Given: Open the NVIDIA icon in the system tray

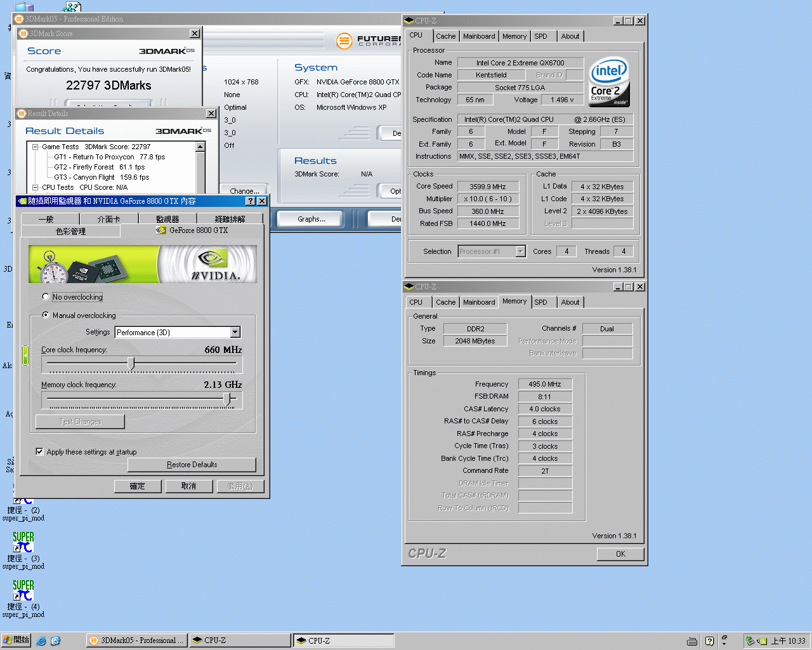Looking at the screenshot, I should click(x=762, y=641).
